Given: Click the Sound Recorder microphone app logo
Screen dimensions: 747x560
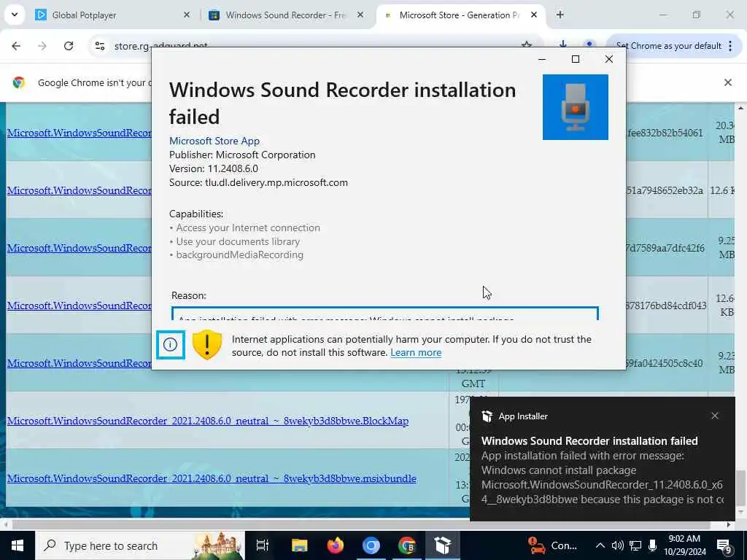Looking at the screenshot, I should [575, 107].
